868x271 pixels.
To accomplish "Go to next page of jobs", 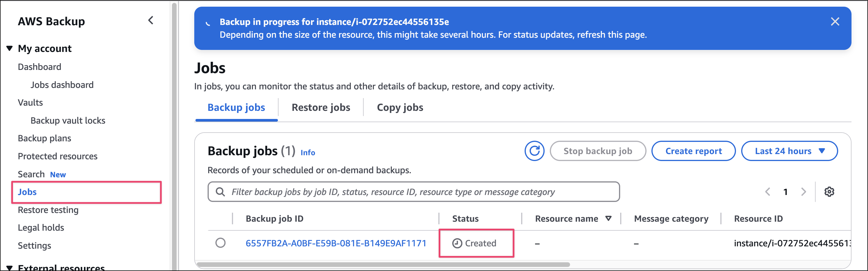I will coord(803,192).
